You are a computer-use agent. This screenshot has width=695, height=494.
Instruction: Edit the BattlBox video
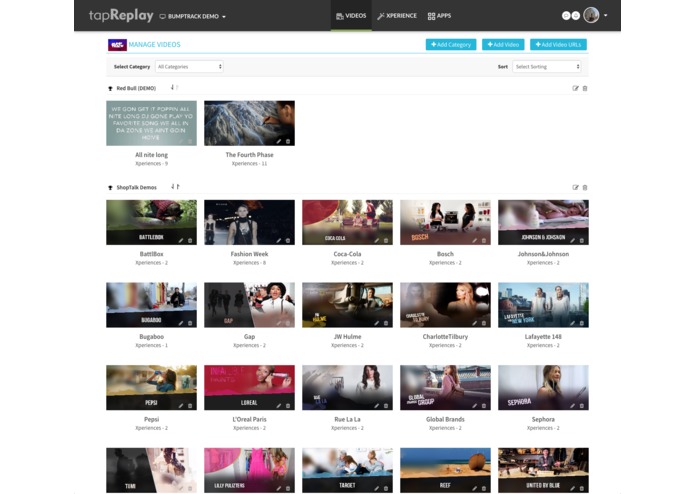(181, 241)
